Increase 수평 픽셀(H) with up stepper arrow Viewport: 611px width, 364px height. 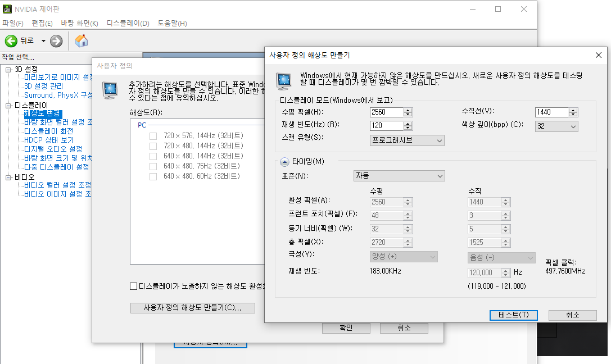[x=408, y=110]
